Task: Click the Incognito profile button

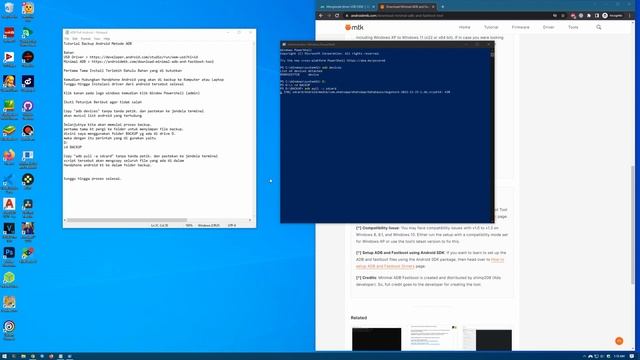Action: tap(613, 16)
